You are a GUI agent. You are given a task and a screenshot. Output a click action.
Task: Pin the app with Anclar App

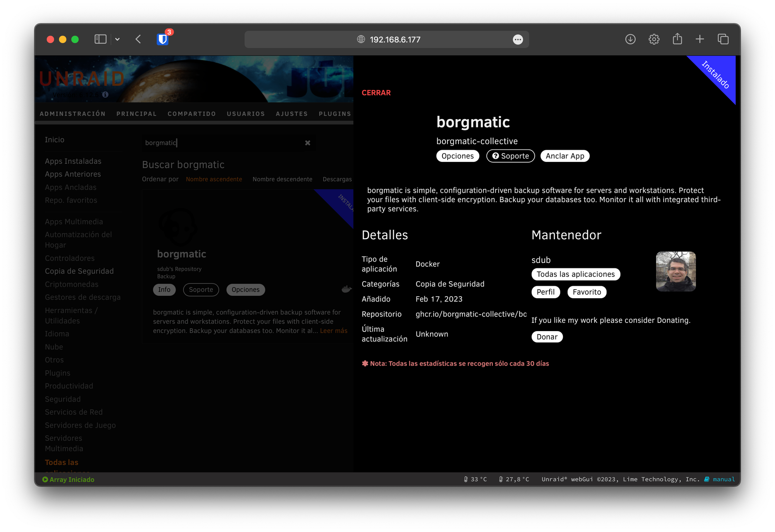point(565,156)
